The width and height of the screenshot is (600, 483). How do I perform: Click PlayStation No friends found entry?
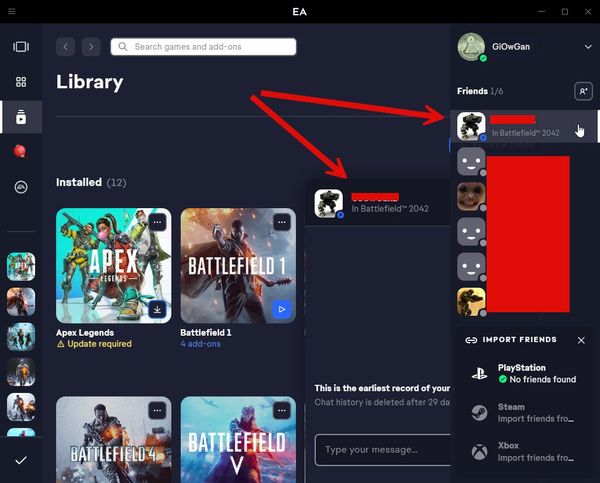pos(525,373)
